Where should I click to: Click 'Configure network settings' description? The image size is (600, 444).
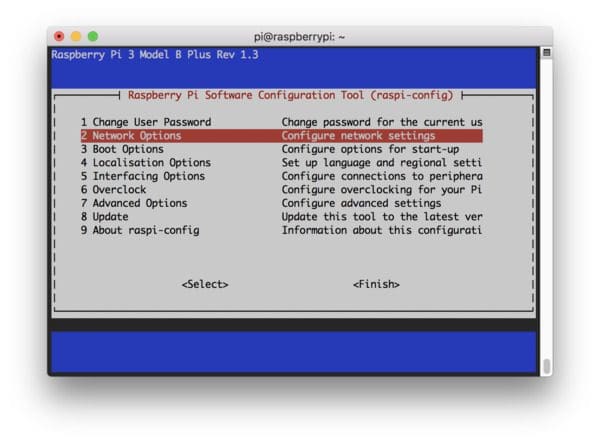click(359, 136)
